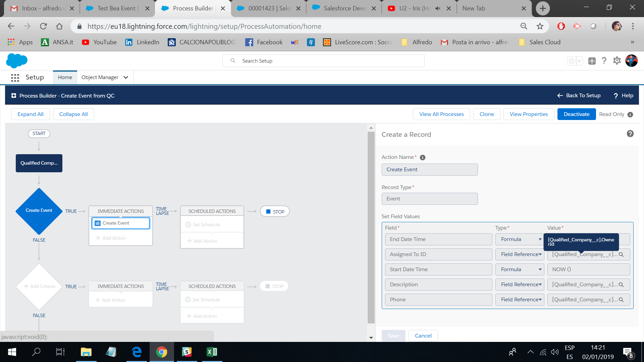Switch to the Test Bea Event browser tab

[x=116, y=8]
